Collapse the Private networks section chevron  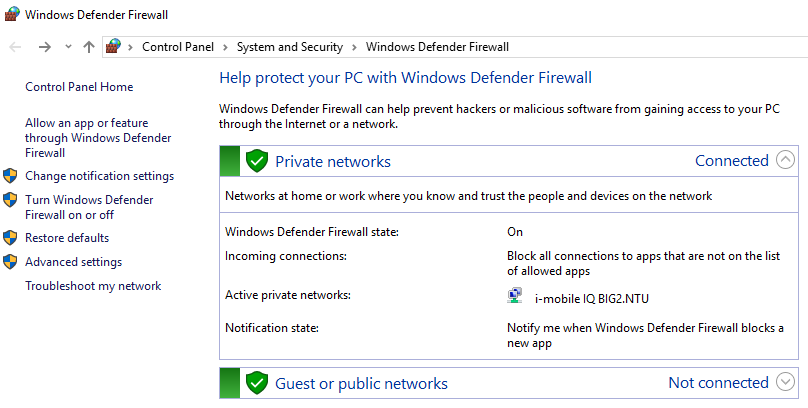(785, 160)
